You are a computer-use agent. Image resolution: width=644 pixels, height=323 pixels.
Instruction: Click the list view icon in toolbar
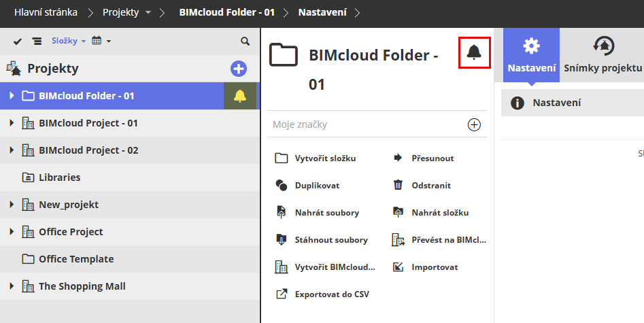(x=37, y=41)
